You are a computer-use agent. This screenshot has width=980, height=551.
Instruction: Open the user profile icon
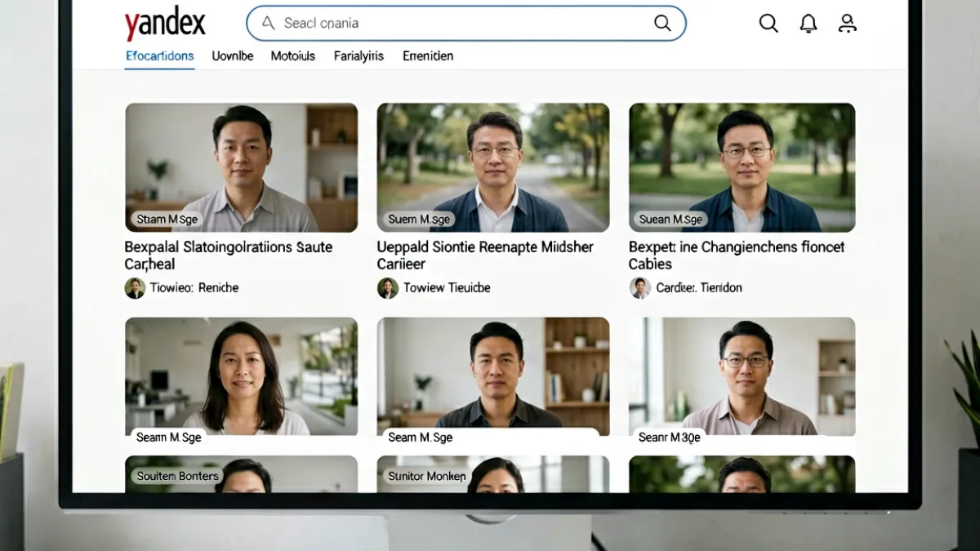coord(848,24)
